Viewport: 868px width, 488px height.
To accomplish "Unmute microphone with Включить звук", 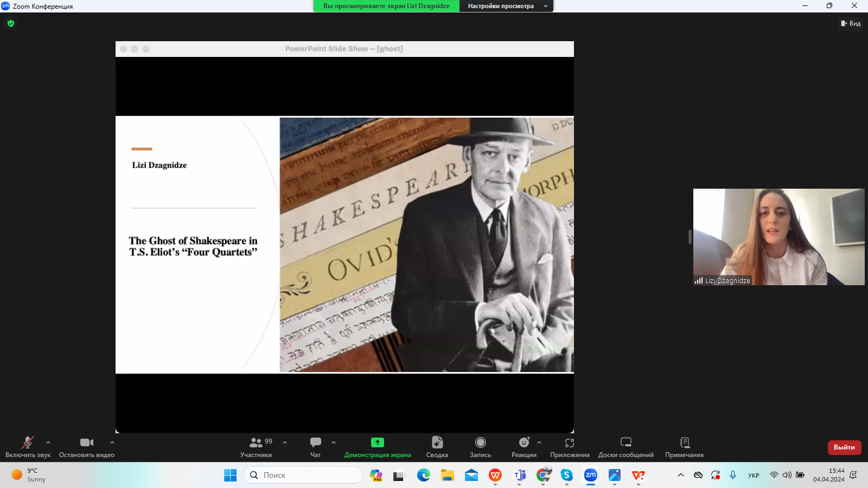I will [28, 447].
